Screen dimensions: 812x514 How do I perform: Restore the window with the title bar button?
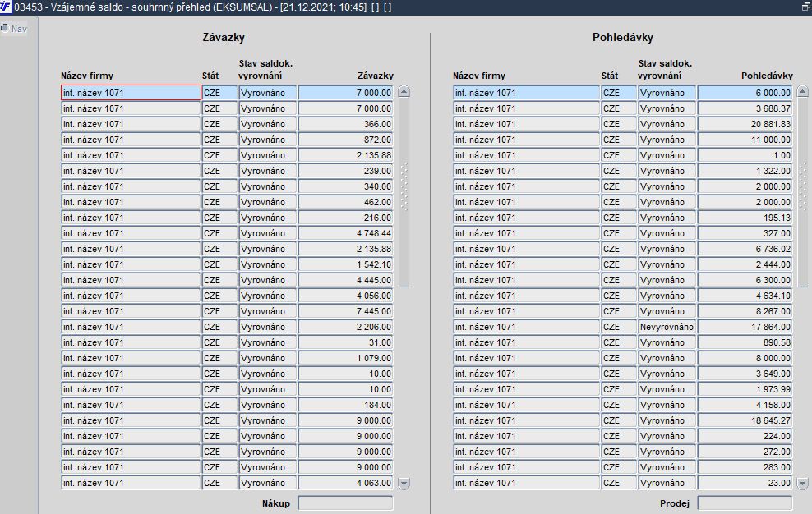coord(805,7)
